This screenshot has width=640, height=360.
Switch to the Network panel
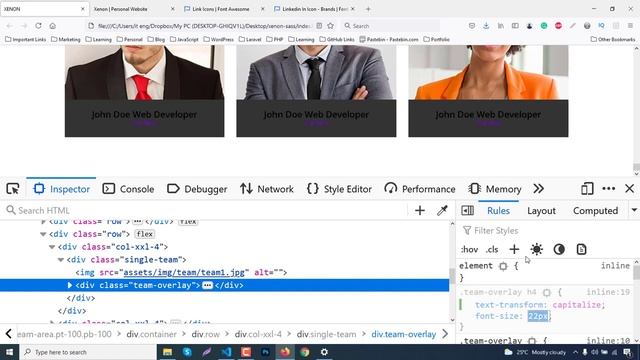coord(267,189)
